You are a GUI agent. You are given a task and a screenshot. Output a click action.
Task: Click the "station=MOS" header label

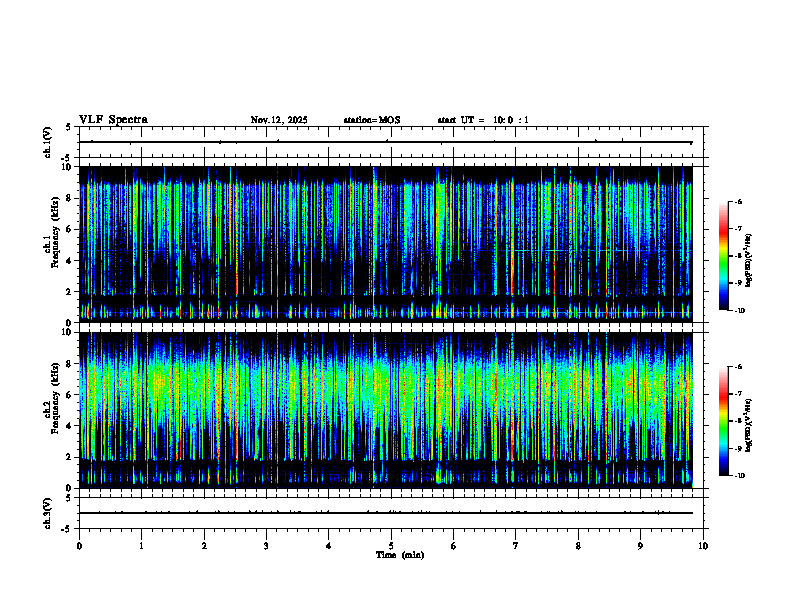(x=372, y=120)
